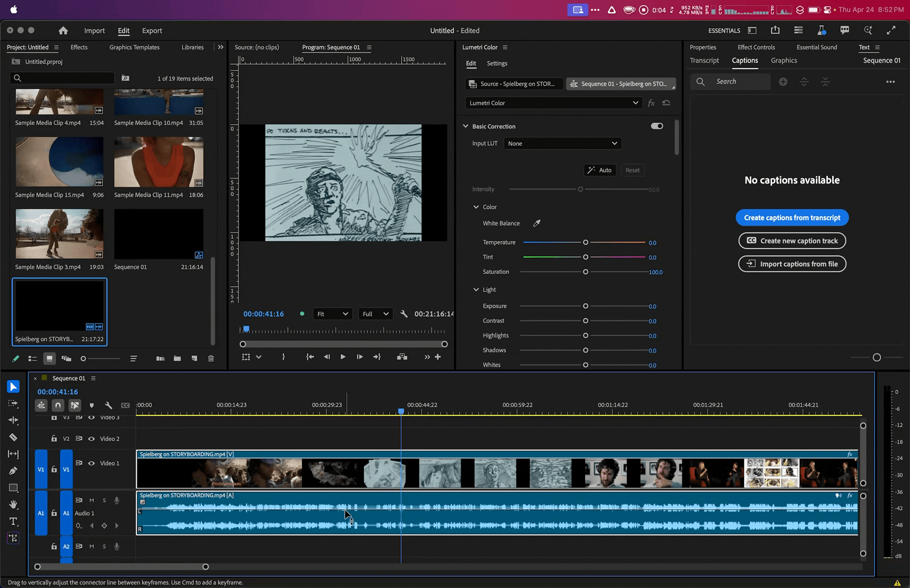Hide Video 1 track with eye icon
The image size is (910, 588).
[x=92, y=463]
